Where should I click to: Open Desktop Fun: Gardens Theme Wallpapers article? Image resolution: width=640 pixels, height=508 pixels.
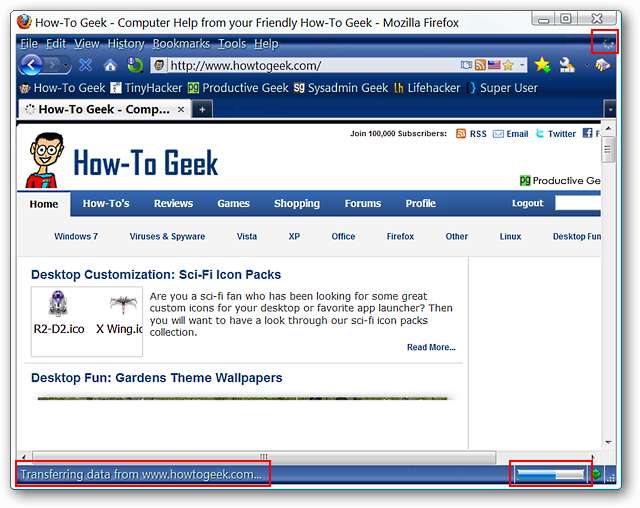click(157, 378)
